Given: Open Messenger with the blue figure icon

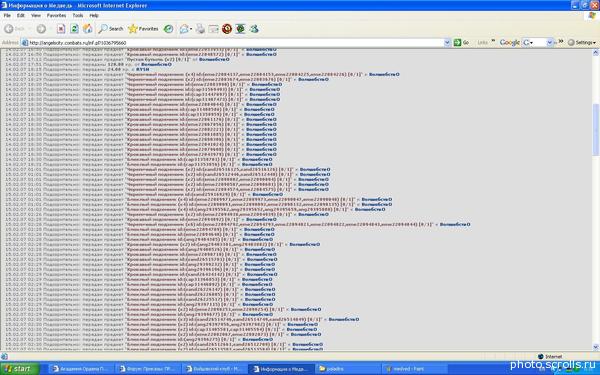Looking at the screenshot, I should click(x=254, y=29).
